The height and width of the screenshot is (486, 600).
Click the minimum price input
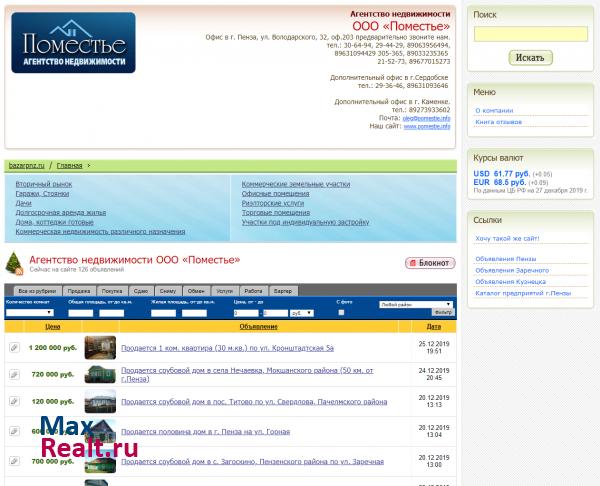246,313
